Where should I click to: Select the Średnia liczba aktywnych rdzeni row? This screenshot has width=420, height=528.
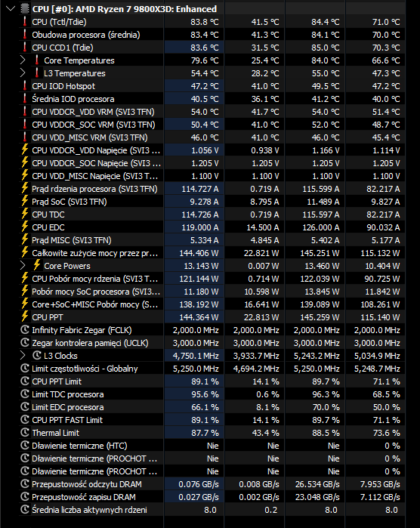(x=212, y=510)
